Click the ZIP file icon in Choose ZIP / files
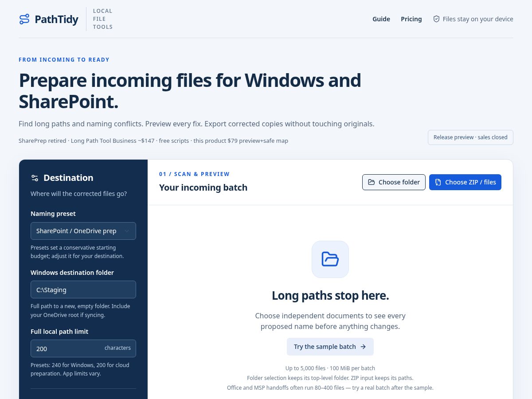 pos(438,182)
